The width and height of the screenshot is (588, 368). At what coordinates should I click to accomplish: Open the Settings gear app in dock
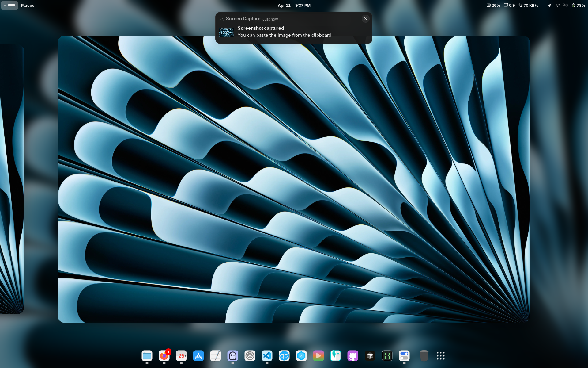(250, 356)
